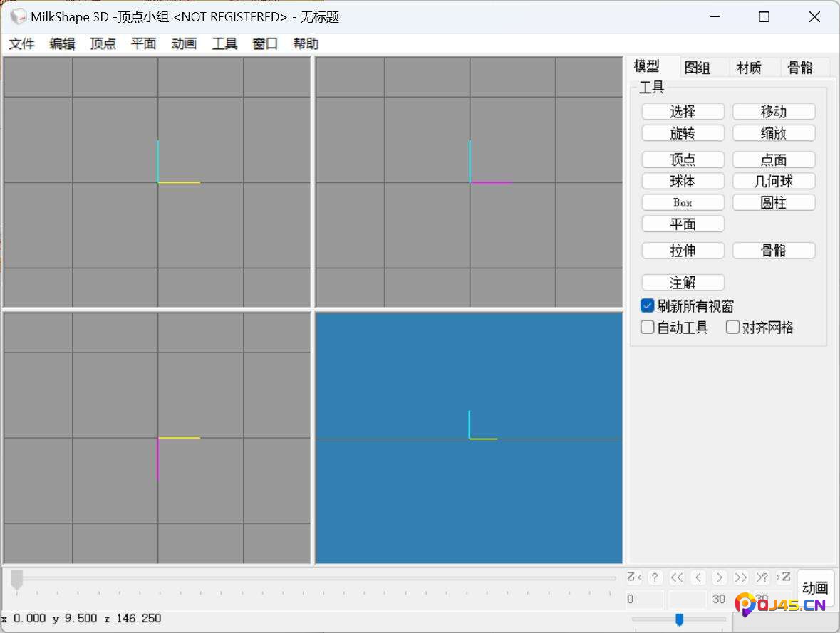Click the >? next-keyframe icon
The width and height of the screenshot is (840, 633).
pyautogui.click(x=762, y=577)
